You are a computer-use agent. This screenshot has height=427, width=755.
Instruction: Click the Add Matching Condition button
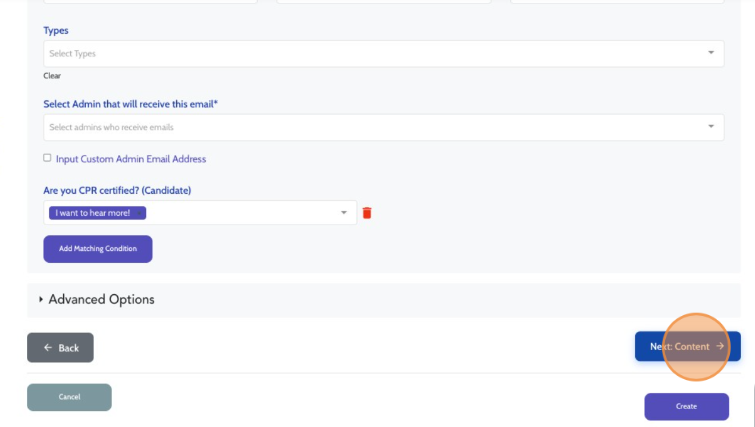click(x=98, y=249)
